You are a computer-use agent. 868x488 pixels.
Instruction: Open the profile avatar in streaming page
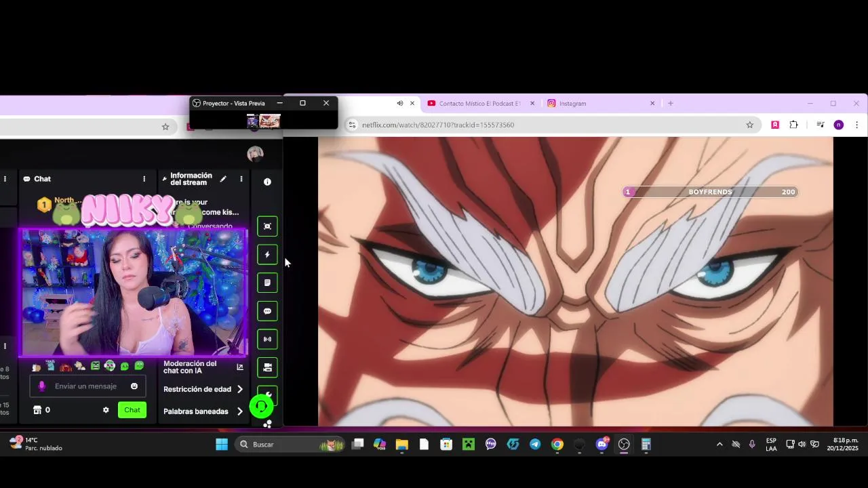pyautogui.click(x=255, y=154)
